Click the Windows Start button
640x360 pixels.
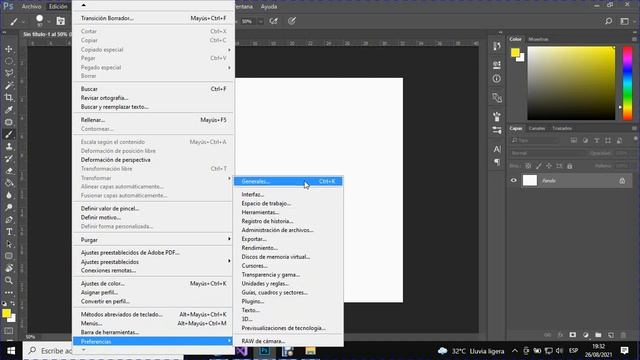click(x=11, y=351)
